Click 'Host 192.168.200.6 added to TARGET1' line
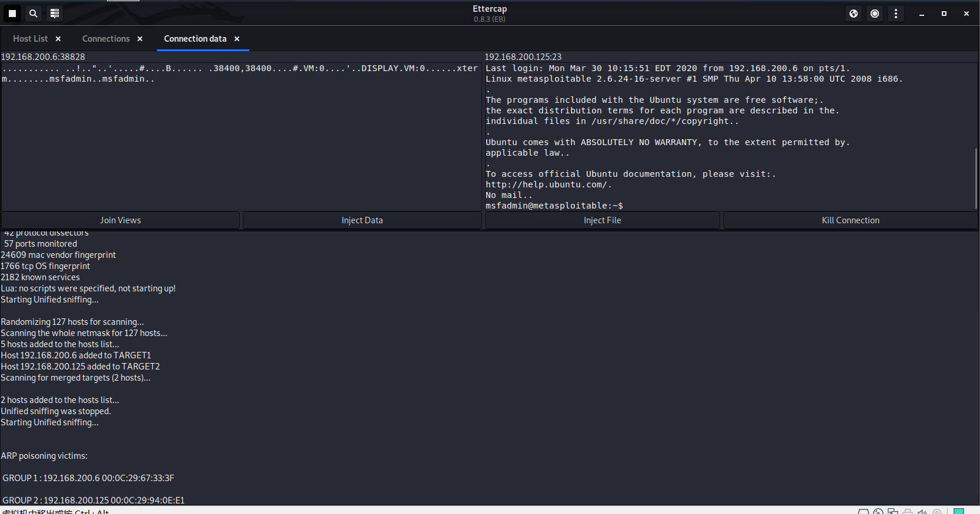 76,355
